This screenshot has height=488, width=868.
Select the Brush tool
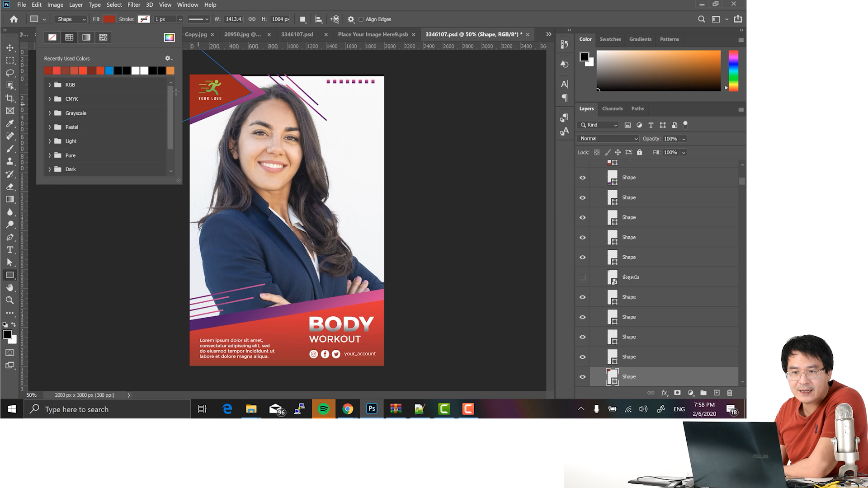tap(9, 149)
